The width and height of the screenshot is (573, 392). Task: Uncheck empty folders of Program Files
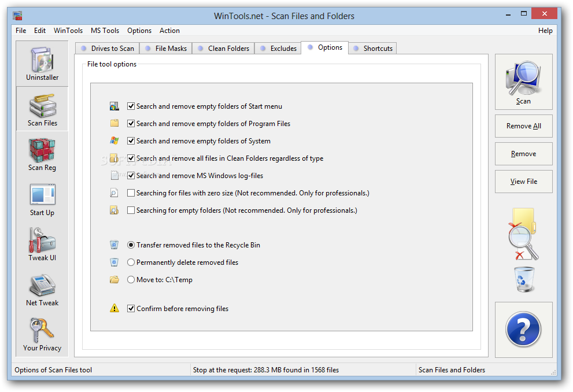[131, 124]
